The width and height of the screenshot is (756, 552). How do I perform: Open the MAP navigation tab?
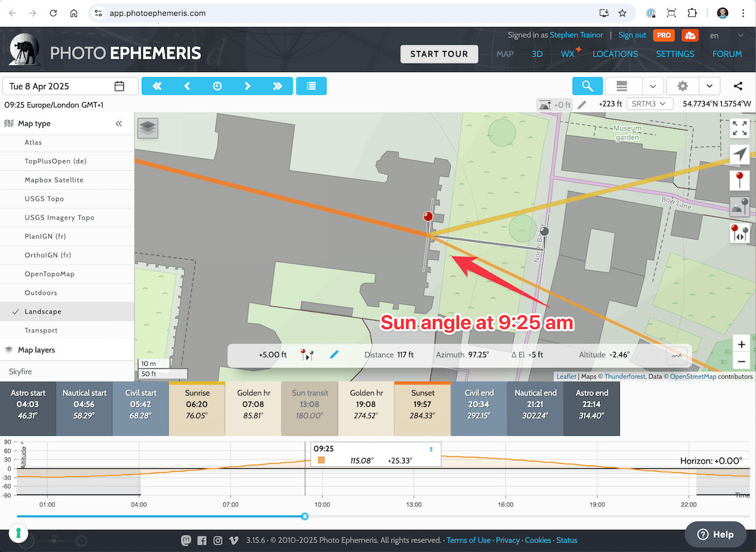[505, 54]
